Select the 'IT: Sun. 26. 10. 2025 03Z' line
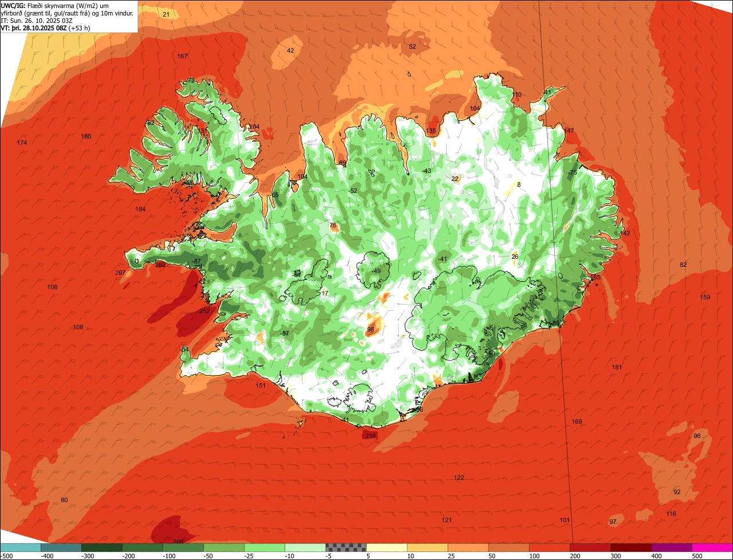733x560 pixels. pyautogui.click(x=37, y=20)
